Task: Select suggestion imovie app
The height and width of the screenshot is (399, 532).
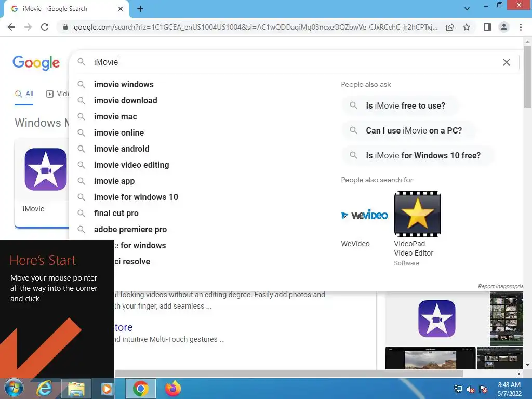Action: pyautogui.click(x=114, y=181)
